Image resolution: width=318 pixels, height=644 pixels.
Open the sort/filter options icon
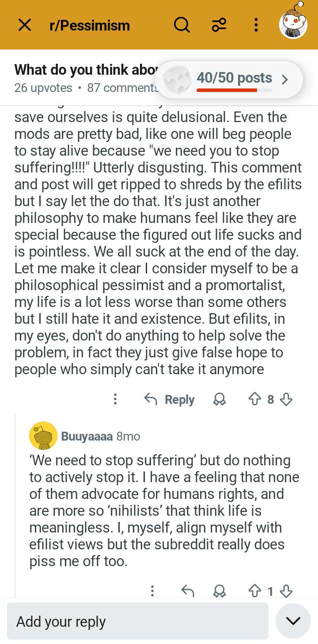[x=219, y=25]
